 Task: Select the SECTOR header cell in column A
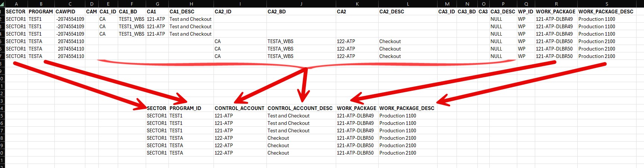tap(16, 12)
